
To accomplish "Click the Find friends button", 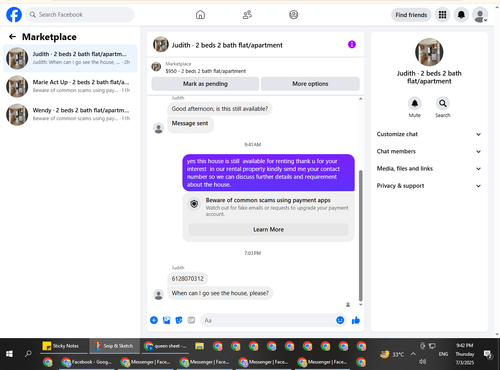I will (411, 15).
